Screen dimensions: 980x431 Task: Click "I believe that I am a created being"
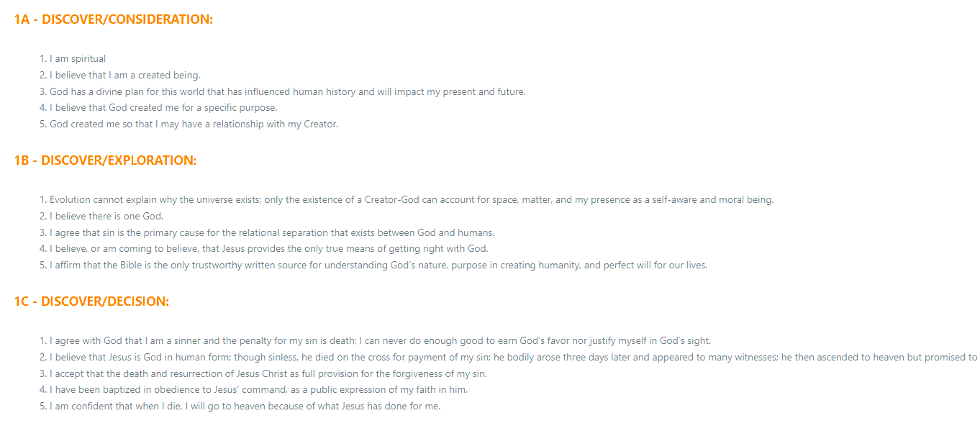click(124, 76)
